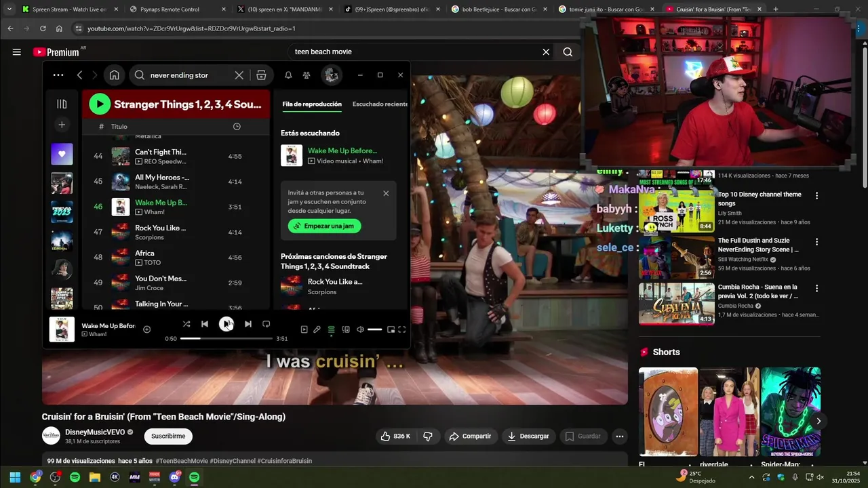Screen dimensions: 868x488
Task: Switch to Fila de reproducción tab
Action: click(312, 104)
